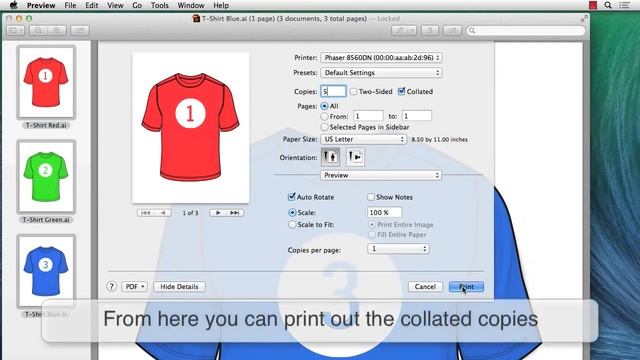Go to previous page in print preview
Screen dimensions: 640x360
click(x=163, y=213)
